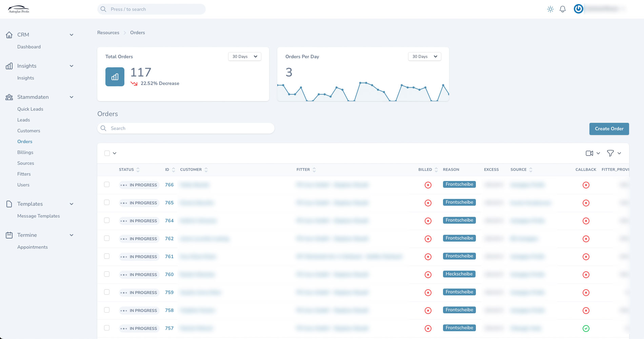
Task: Sort by Fitter column arrows
Action: (314, 170)
